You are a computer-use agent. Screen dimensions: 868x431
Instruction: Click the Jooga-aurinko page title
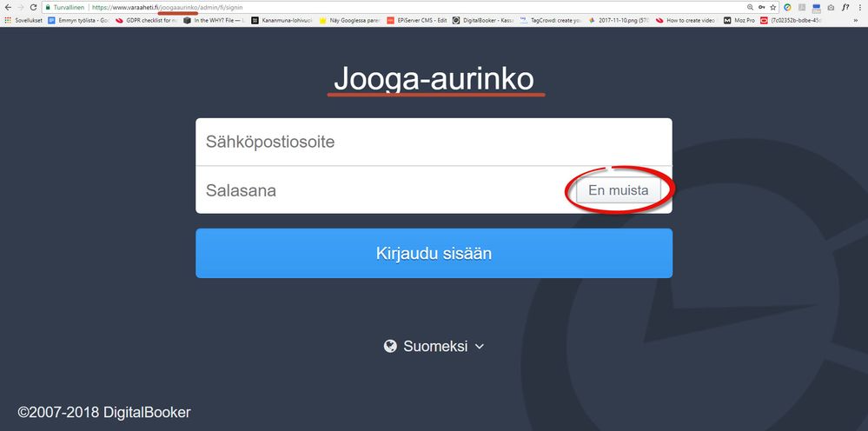(x=434, y=79)
